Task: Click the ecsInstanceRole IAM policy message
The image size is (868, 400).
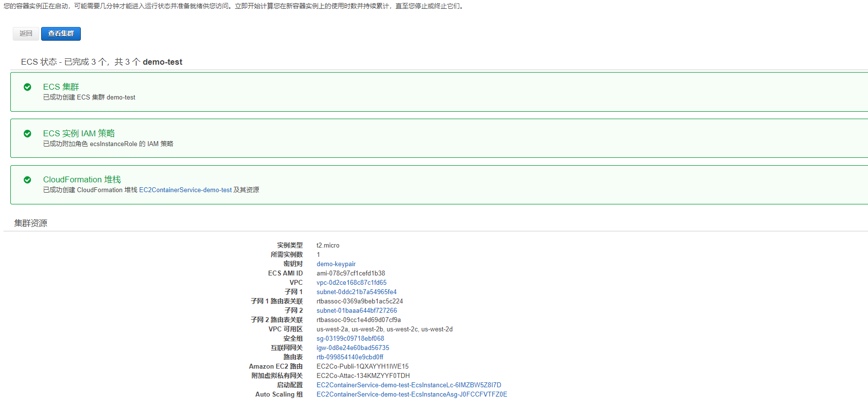Action: [108, 144]
